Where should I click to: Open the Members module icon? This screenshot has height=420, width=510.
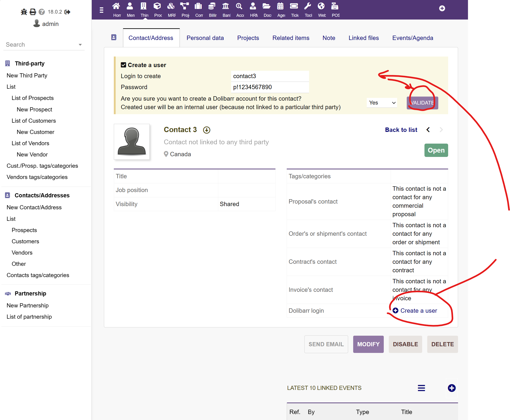[130, 6]
